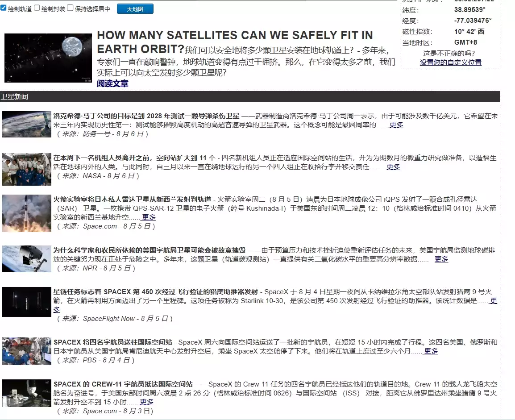Click headline SPACEX 将四名宇航员送往国际空间站

(112, 342)
